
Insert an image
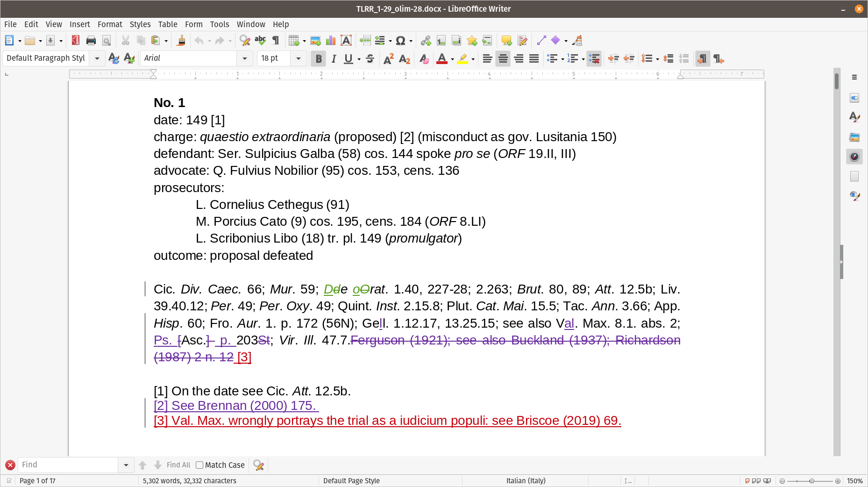click(x=315, y=41)
